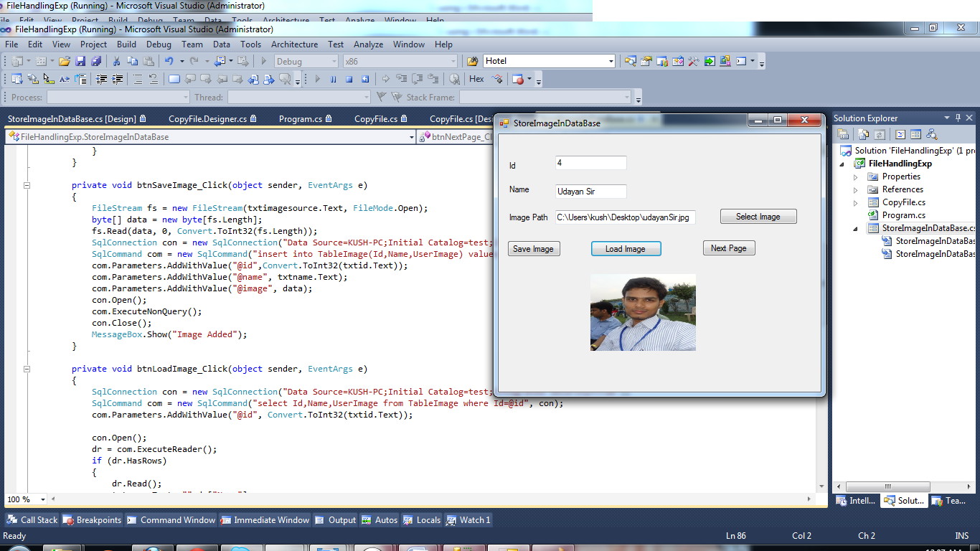The height and width of the screenshot is (551, 980).
Task: Click the Select Image button
Action: pos(758,216)
